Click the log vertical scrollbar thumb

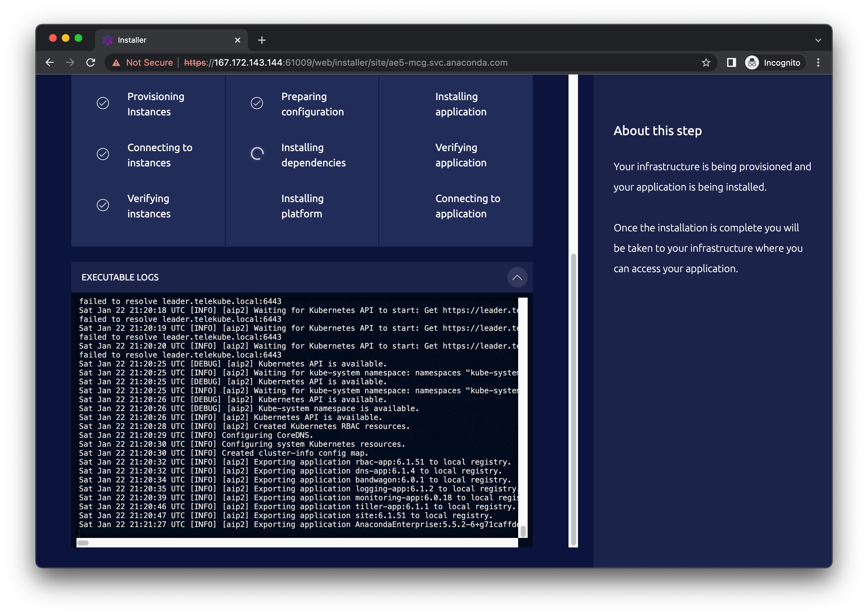pos(523,531)
